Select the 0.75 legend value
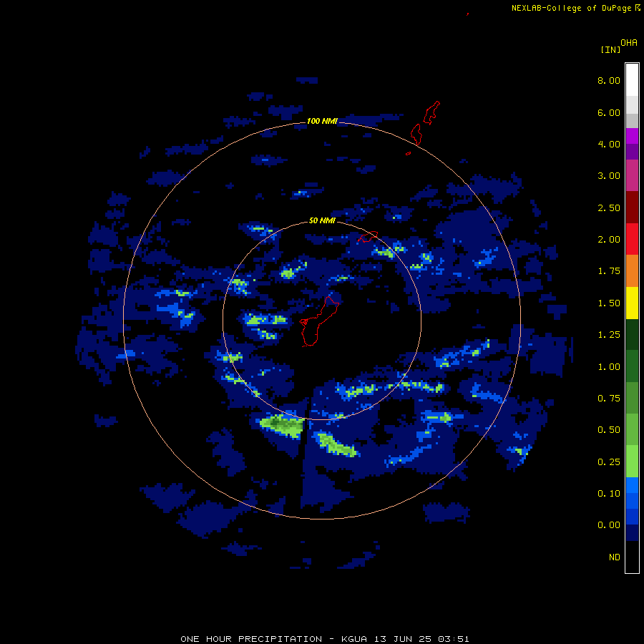This screenshot has width=644, height=644. point(609,399)
